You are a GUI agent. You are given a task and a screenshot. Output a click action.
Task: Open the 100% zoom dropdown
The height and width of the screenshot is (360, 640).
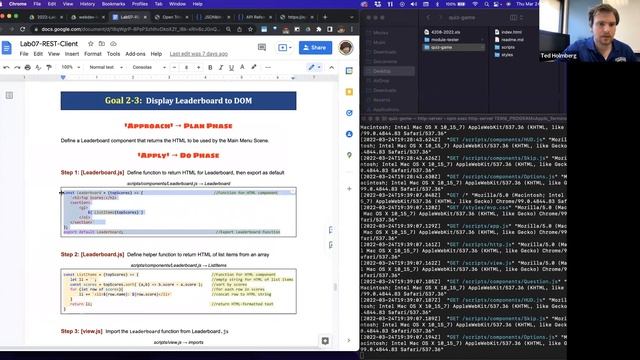70,67
